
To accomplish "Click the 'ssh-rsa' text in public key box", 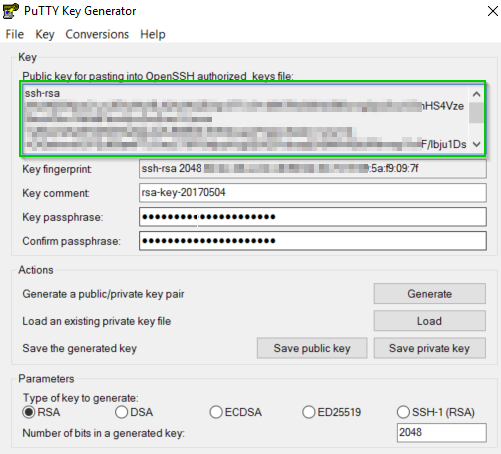I will click(x=42, y=93).
